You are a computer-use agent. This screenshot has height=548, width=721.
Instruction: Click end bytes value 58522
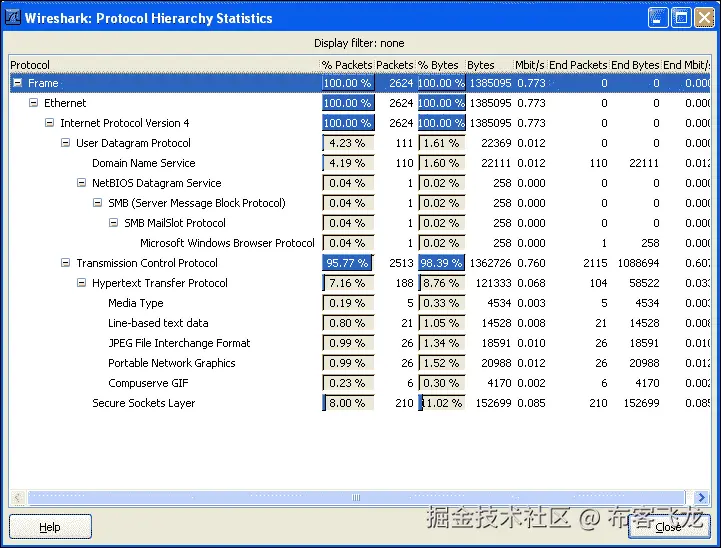644,283
